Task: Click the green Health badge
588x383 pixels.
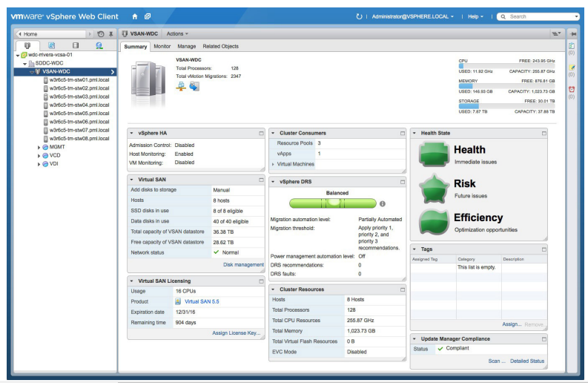Action: pos(434,154)
